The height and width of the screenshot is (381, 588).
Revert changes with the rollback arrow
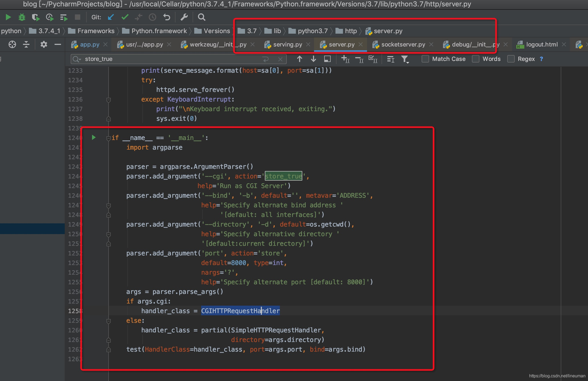point(167,17)
